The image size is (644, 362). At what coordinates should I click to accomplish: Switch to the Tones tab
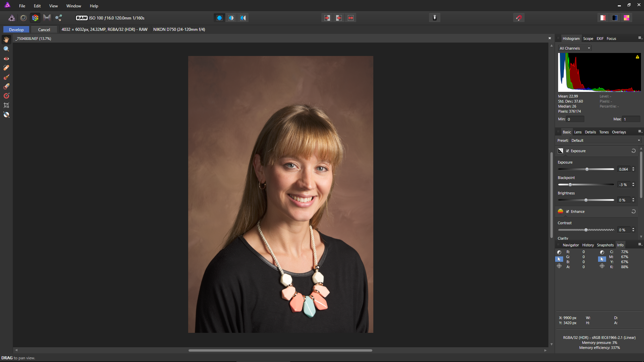coord(604,132)
